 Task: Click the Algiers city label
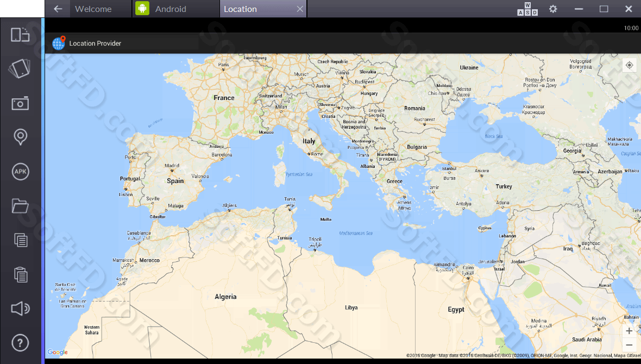229,205
